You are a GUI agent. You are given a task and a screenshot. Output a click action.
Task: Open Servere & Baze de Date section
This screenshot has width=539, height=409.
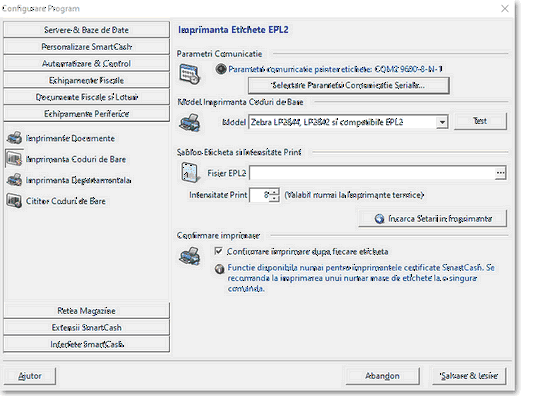[86, 30]
